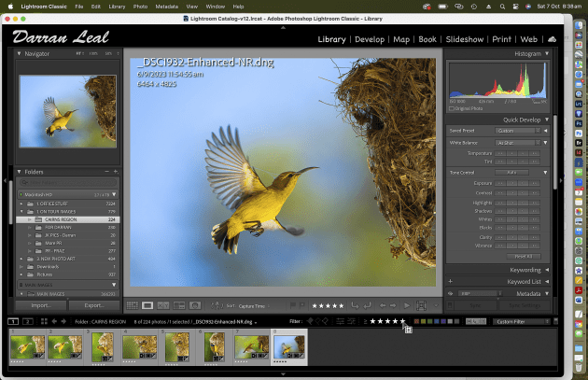Switch to Develop module
Viewport: 588px width, 380px height.
point(370,39)
